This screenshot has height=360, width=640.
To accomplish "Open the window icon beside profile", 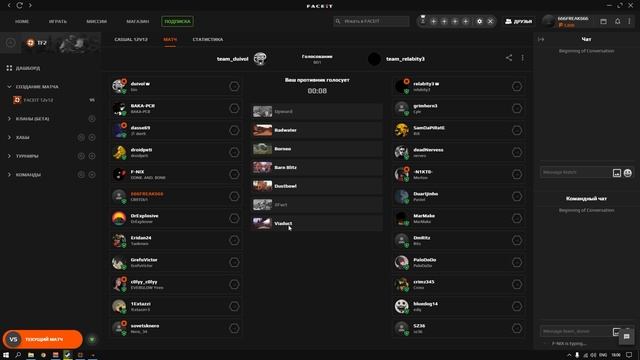I will coord(603,21).
